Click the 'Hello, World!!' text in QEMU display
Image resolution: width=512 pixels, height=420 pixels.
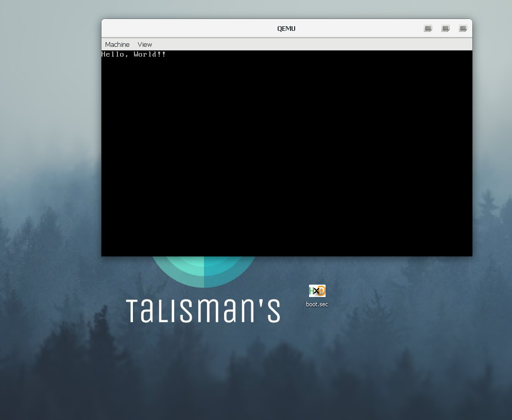(x=133, y=54)
